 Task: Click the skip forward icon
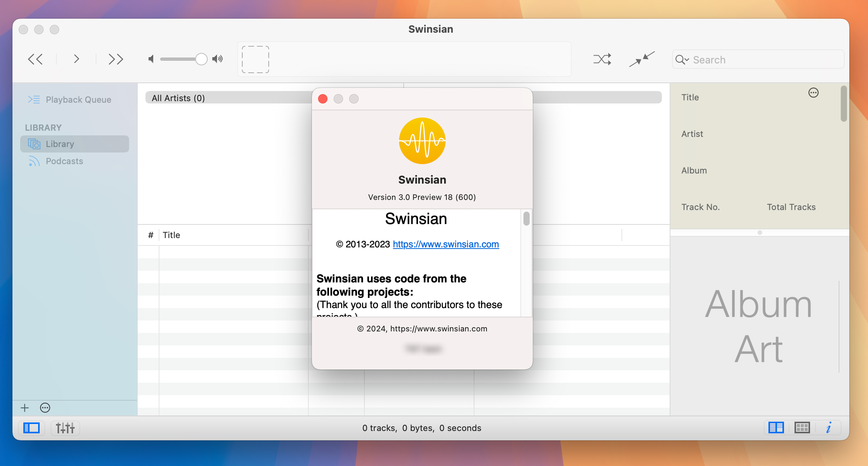pyautogui.click(x=114, y=58)
